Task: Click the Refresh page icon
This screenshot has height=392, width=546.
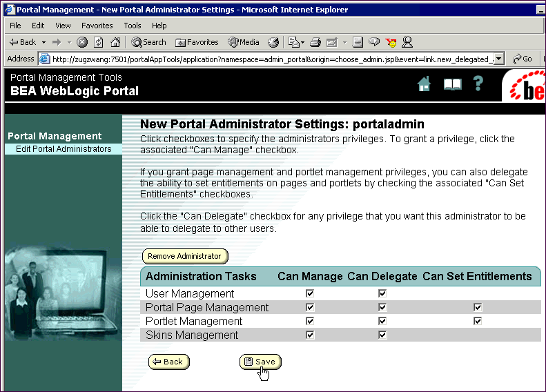Action: [99, 42]
